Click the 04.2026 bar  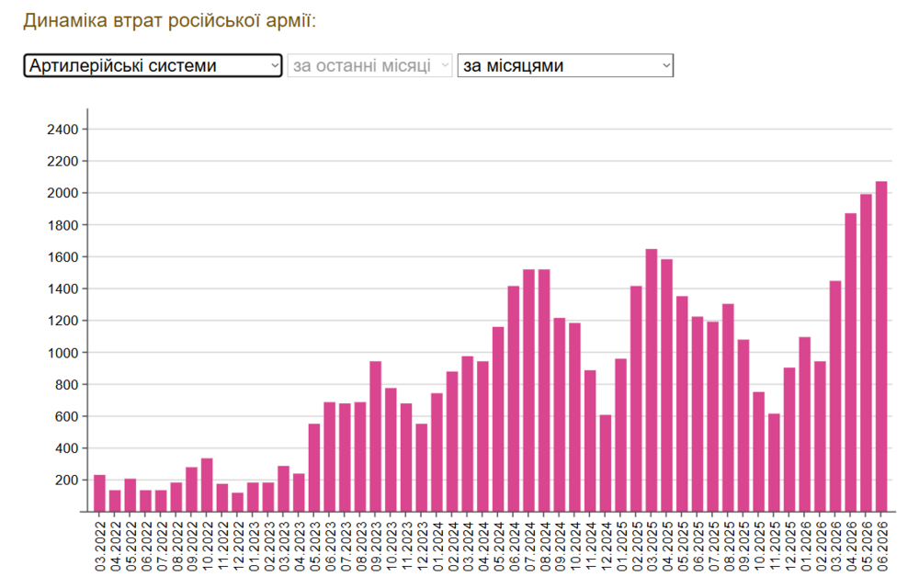[851, 363]
